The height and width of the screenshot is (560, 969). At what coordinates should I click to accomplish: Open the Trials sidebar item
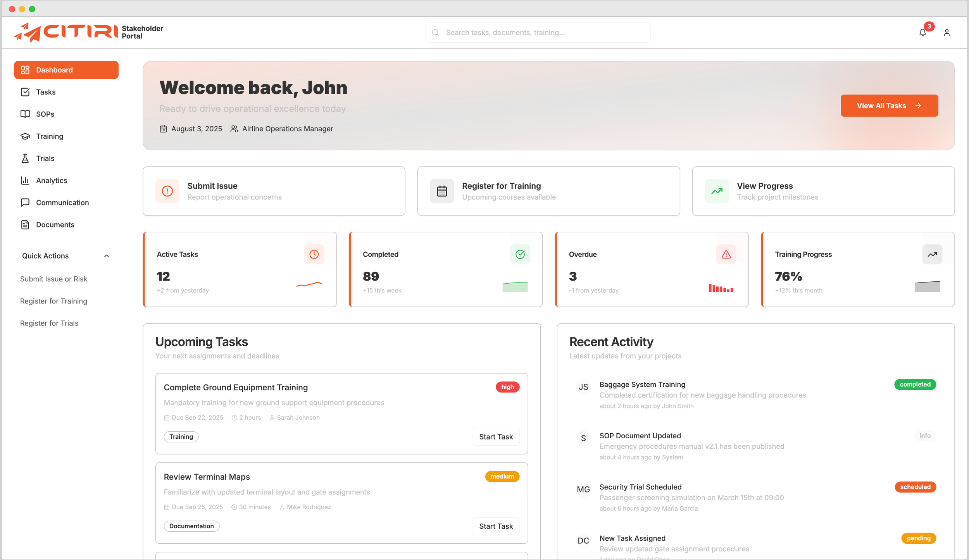(45, 158)
